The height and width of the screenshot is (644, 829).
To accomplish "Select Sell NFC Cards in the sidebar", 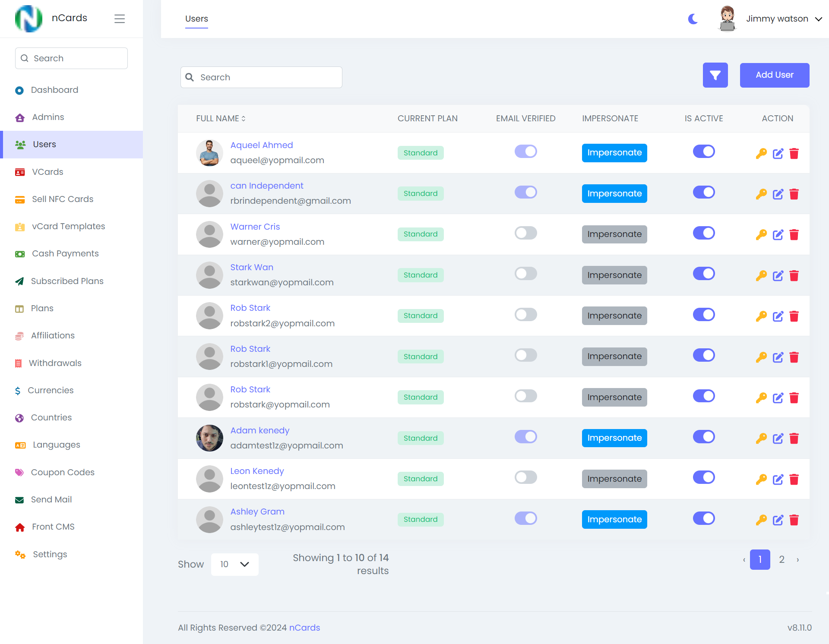I will pos(63,199).
